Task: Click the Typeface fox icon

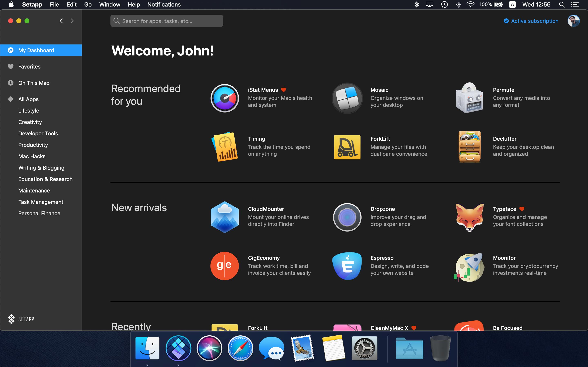Action: pyautogui.click(x=469, y=217)
